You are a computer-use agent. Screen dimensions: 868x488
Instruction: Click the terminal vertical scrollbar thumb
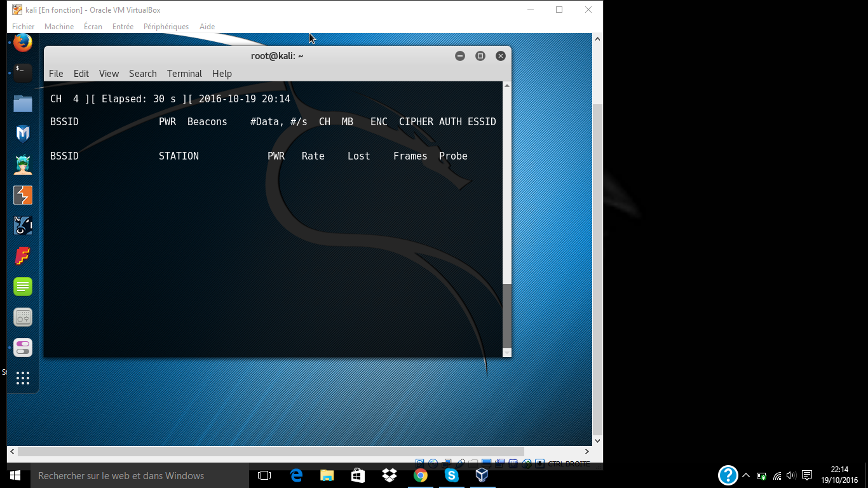[506, 315]
